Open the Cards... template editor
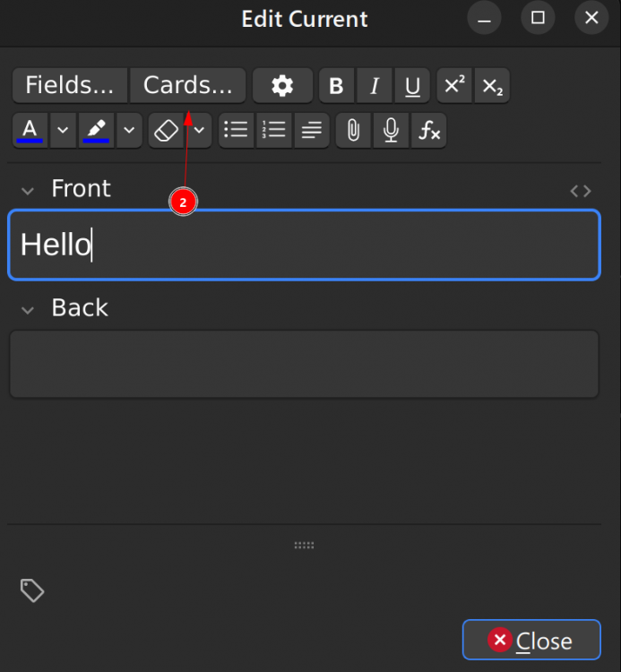 188,85
